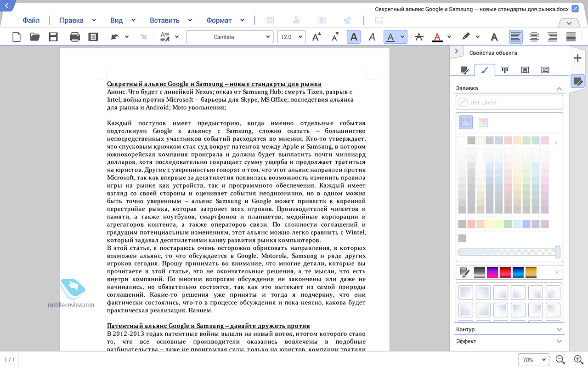Image resolution: width=588 pixels, height=368 pixels.
Task: Collapse the toolbar with the top-right chevron tab
Action: (569, 23)
